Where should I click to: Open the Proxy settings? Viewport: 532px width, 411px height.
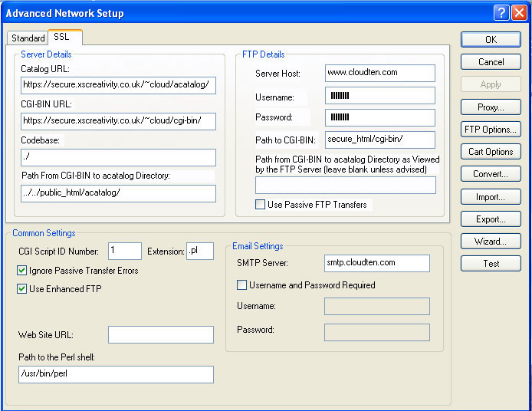coord(491,107)
